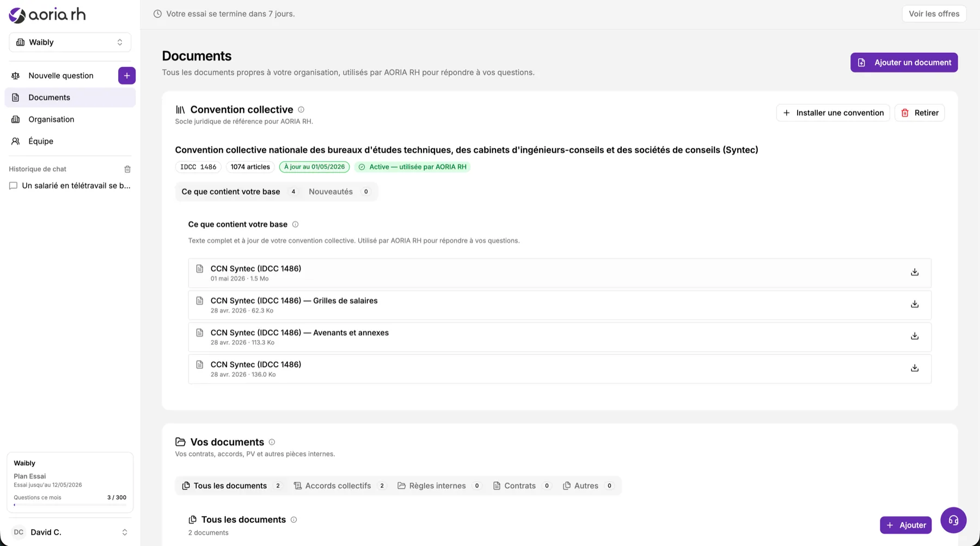Viewport: 980px width, 546px height.
Task: Select Autres filter tab
Action: click(589, 486)
